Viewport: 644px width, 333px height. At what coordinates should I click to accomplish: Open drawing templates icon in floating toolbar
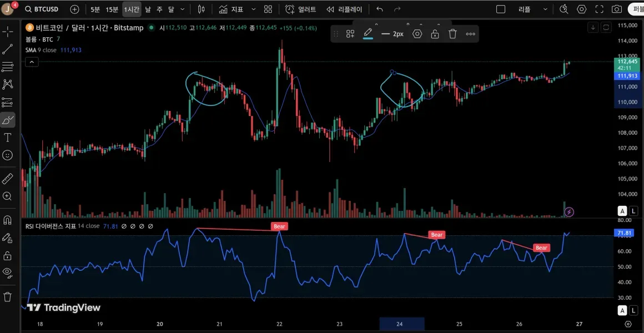[x=350, y=34]
